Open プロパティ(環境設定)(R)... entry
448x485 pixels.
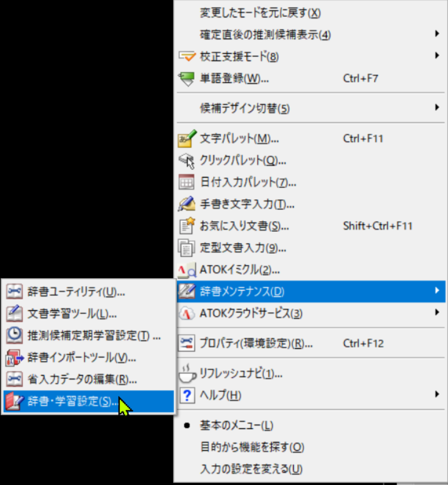(311, 343)
